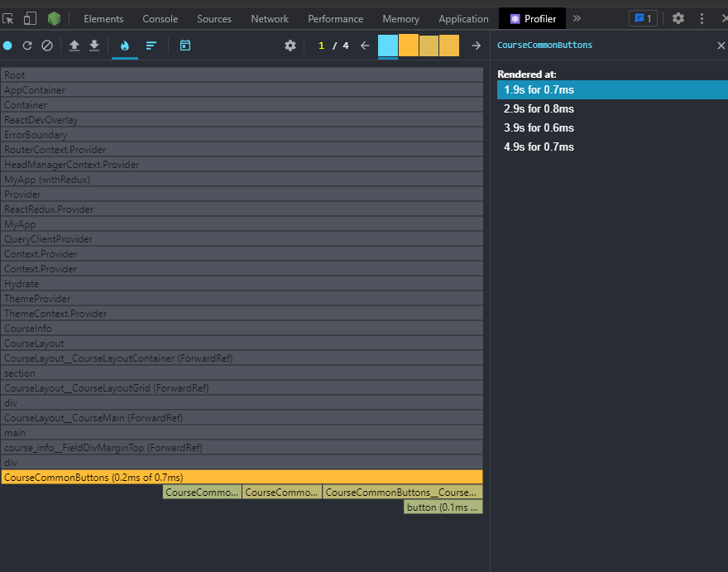Viewport: 728px width, 572px height.
Task: Select the third commit bar
Action: point(429,46)
